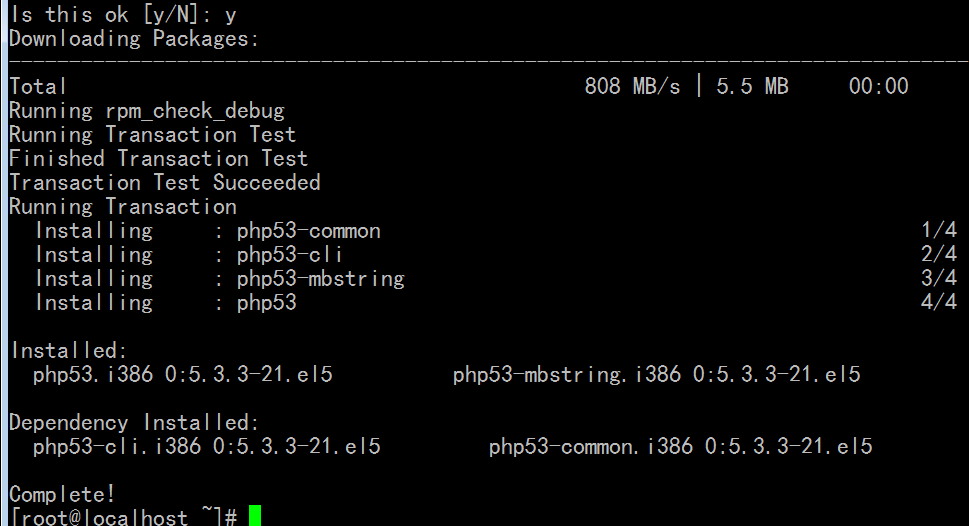Click the green terminal cursor block

pyautogui.click(x=255, y=516)
